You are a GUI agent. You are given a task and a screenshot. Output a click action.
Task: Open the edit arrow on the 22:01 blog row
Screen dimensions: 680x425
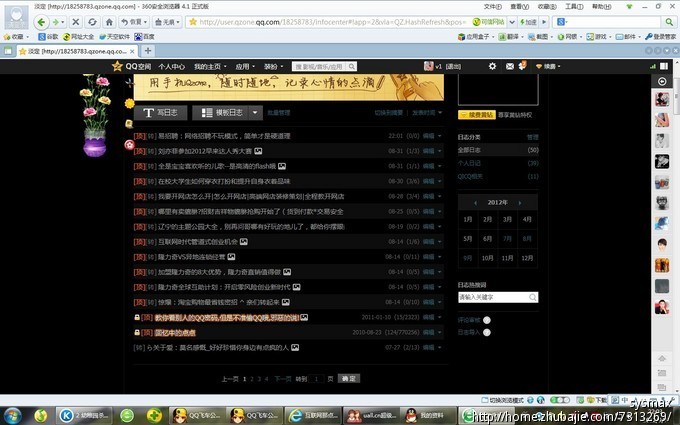click(440, 136)
